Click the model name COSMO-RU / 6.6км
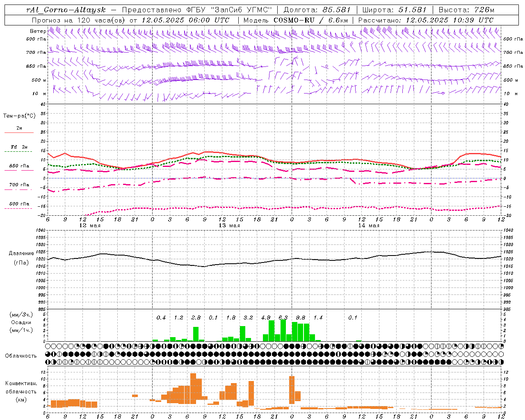Viewport: 525px width, 420px height. coord(311,20)
